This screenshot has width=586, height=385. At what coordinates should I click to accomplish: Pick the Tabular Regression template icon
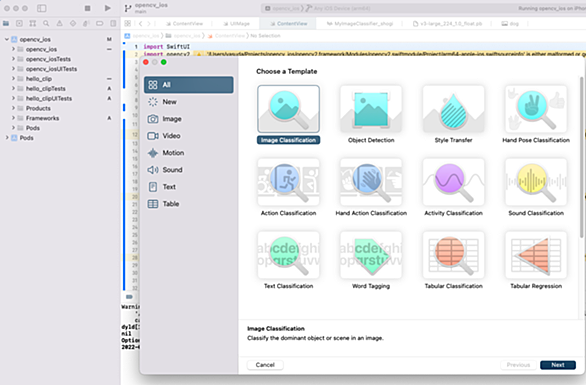(x=536, y=255)
